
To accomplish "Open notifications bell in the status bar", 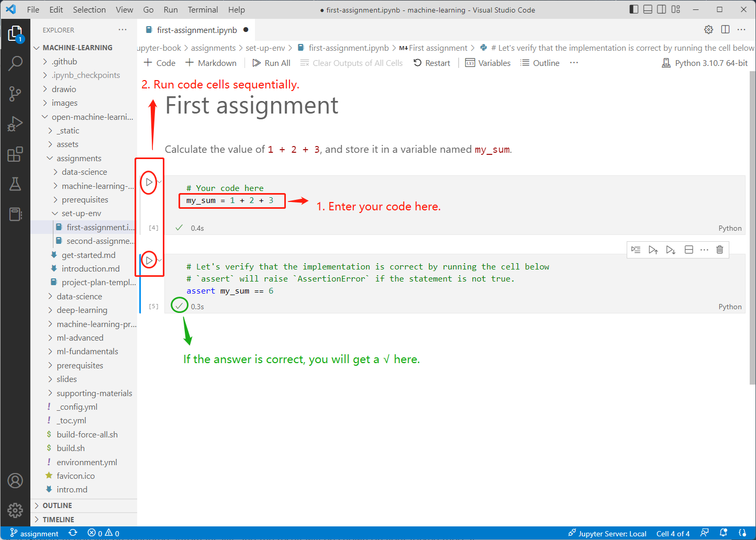I will click(x=724, y=533).
